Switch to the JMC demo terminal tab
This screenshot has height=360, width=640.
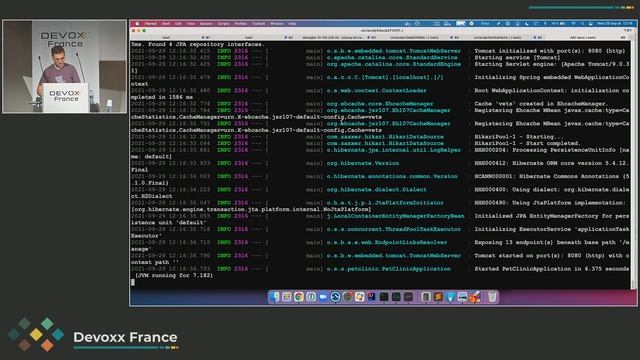583,38
